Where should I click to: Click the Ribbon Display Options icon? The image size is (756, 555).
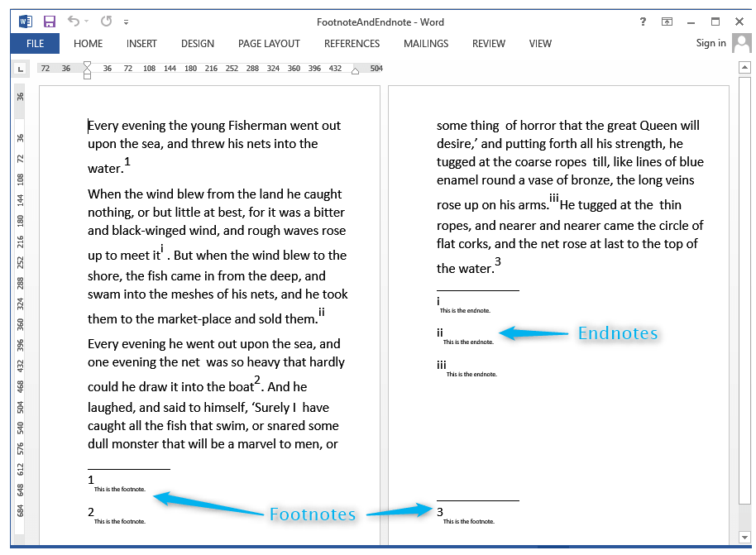coord(667,22)
